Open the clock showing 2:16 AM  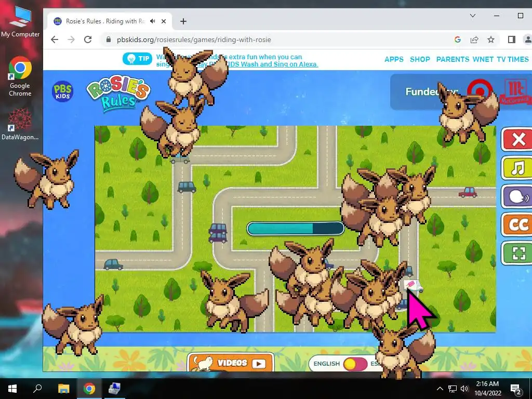(x=487, y=389)
